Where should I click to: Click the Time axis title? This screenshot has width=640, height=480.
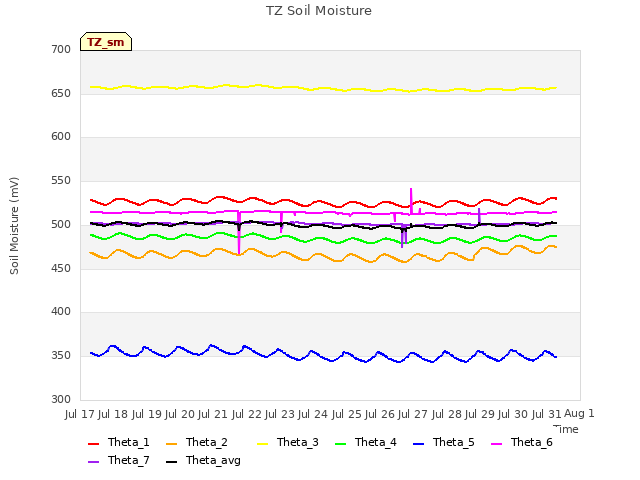click(x=566, y=429)
